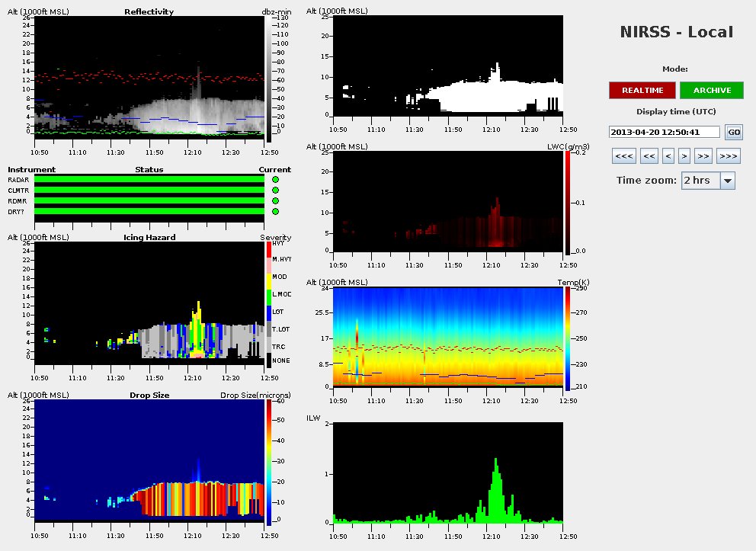This screenshot has height=551, width=756.
Task: Click the Drop Size microns color bar
Action: 269,463
